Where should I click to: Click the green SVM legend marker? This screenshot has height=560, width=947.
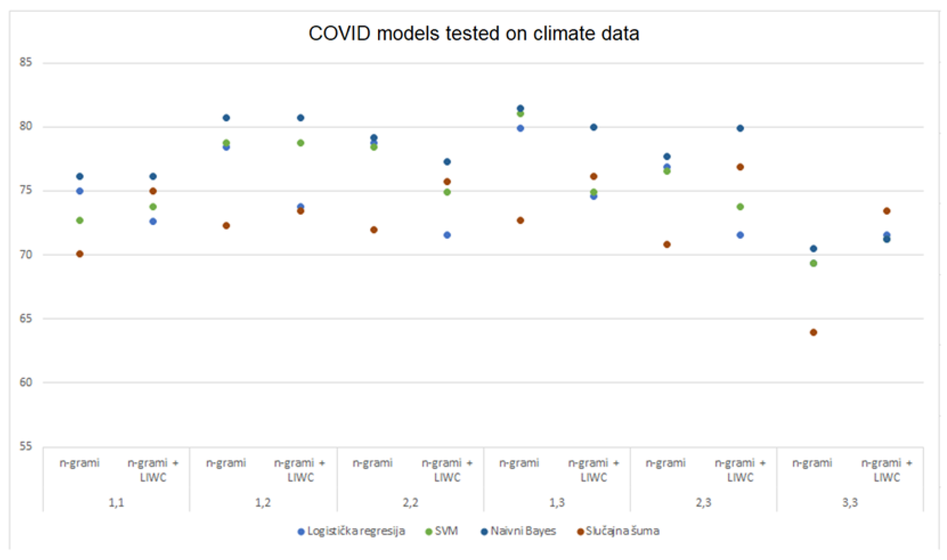[429, 532]
